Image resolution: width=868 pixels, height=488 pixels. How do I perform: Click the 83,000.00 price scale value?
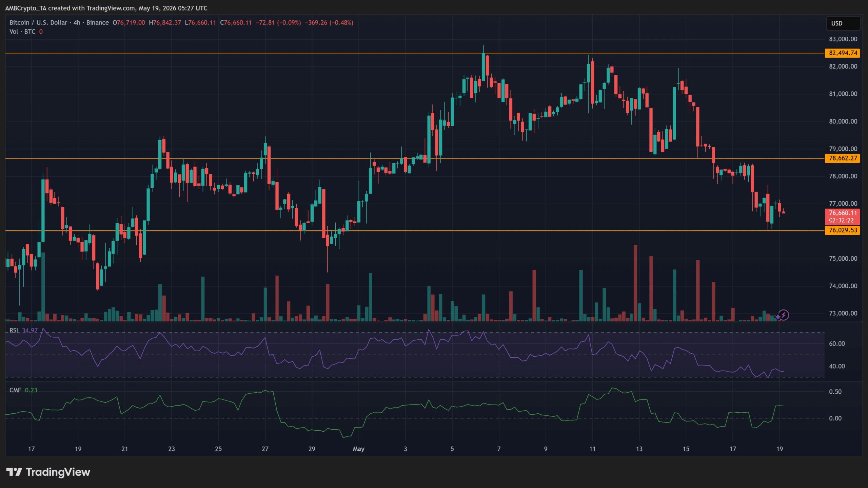843,39
